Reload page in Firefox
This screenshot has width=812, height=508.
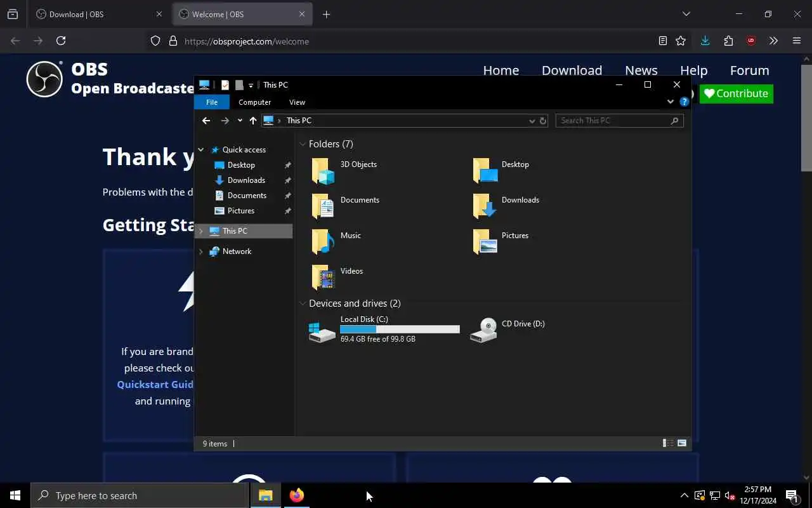coord(61,41)
